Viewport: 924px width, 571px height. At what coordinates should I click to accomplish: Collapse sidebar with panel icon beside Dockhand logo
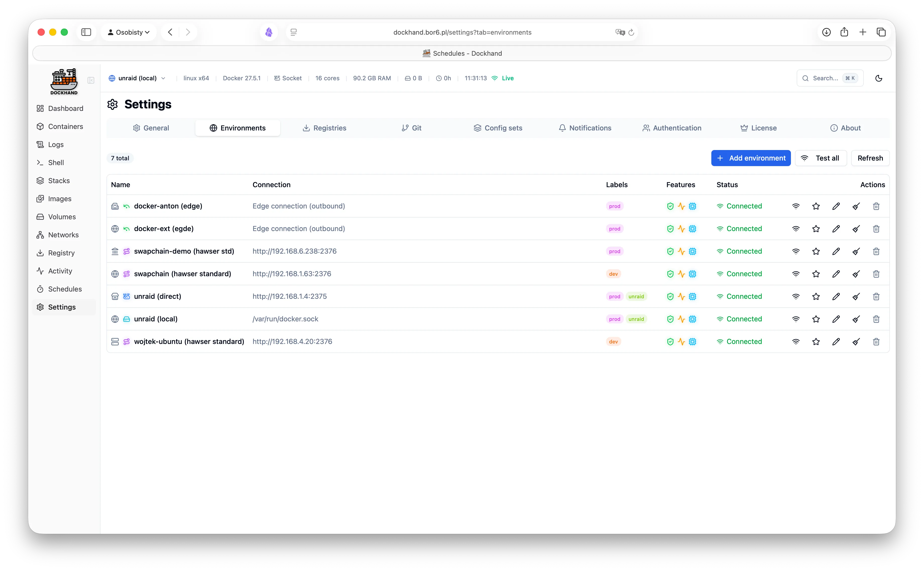pos(91,81)
